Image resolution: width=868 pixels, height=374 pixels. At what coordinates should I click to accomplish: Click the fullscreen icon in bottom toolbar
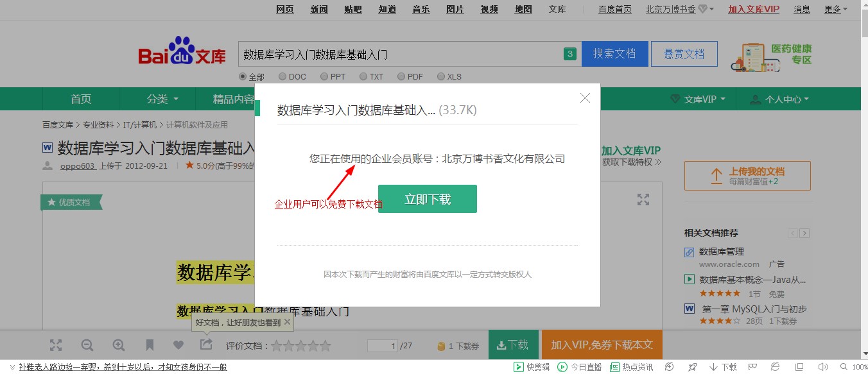pos(56,345)
